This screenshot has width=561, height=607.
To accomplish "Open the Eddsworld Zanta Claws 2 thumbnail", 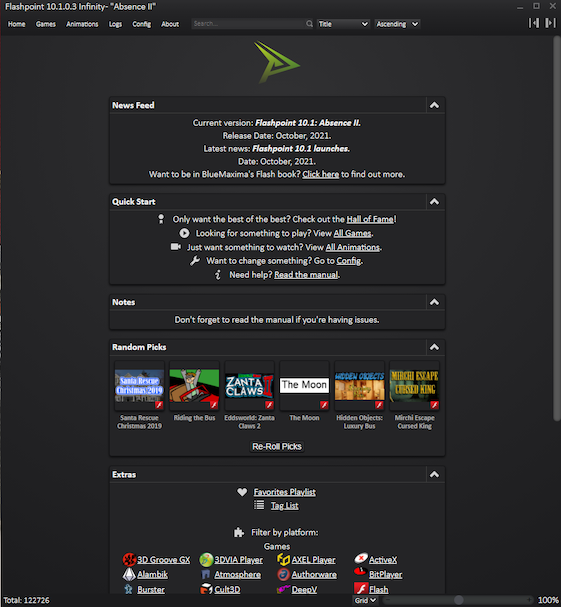I will point(249,386).
